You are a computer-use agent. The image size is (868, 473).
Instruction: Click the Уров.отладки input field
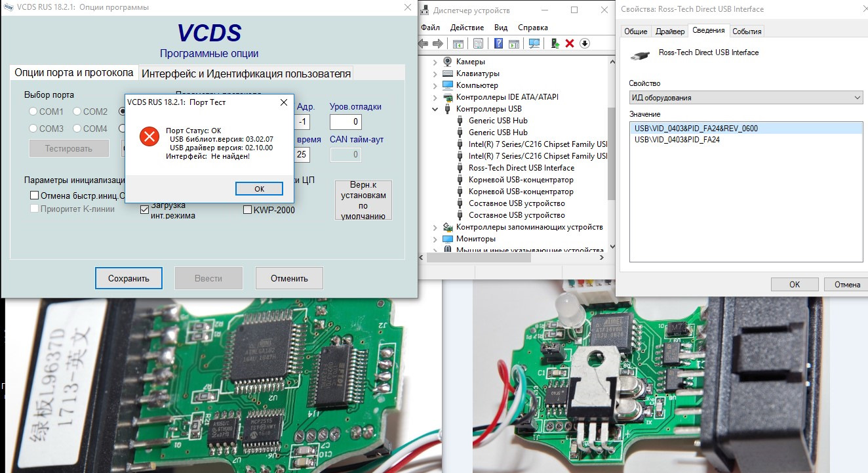[x=345, y=122]
